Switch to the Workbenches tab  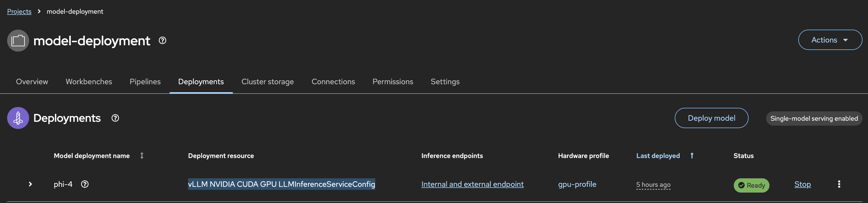pyautogui.click(x=89, y=81)
